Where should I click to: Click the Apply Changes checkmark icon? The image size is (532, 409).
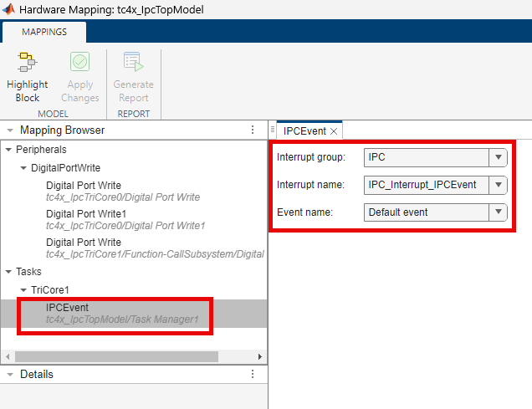[x=79, y=62]
